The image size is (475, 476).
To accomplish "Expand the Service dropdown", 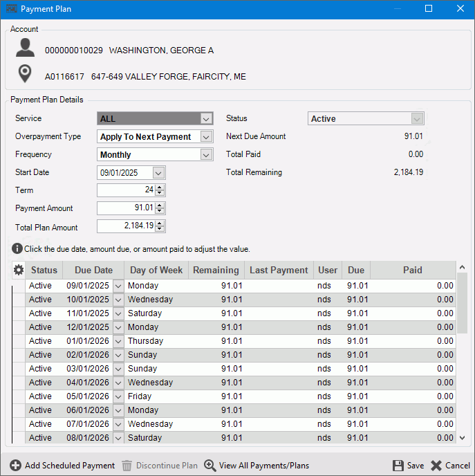I will [206, 119].
